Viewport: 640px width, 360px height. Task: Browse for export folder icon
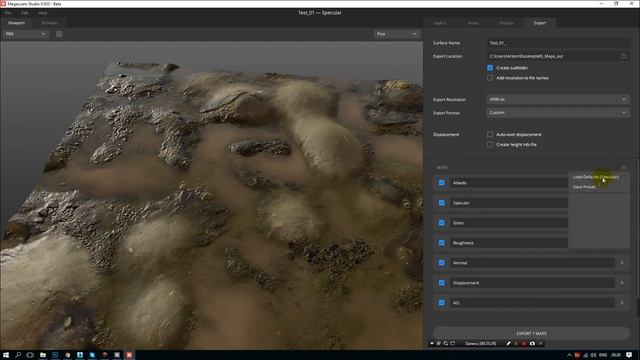(624, 56)
